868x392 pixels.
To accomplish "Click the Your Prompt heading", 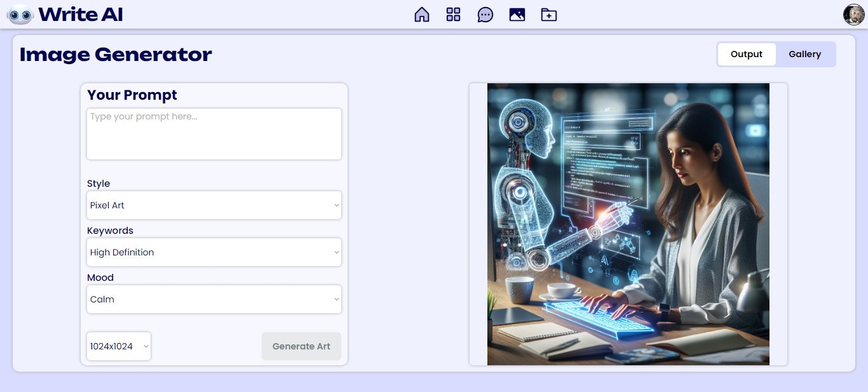I will click(132, 95).
